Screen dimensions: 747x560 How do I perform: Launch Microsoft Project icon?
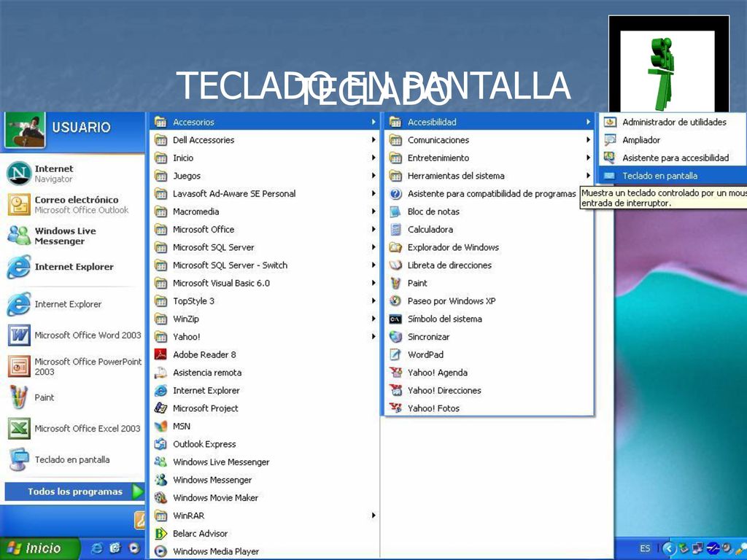(160, 408)
